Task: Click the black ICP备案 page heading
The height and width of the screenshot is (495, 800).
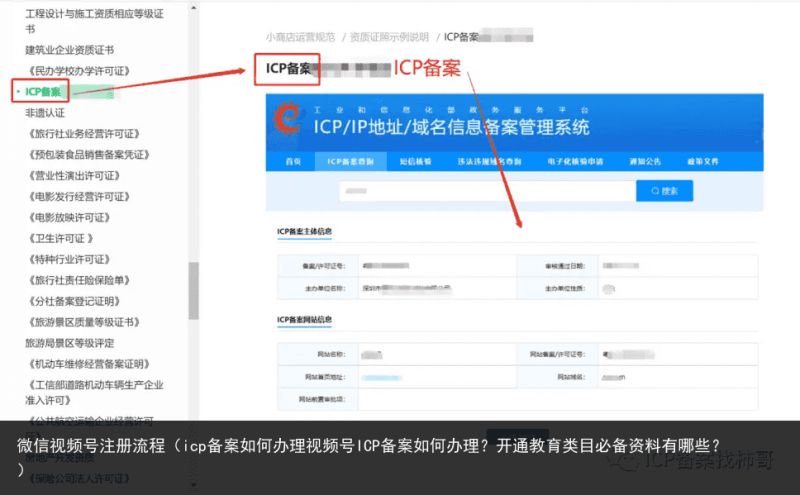Action: point(288,68)
